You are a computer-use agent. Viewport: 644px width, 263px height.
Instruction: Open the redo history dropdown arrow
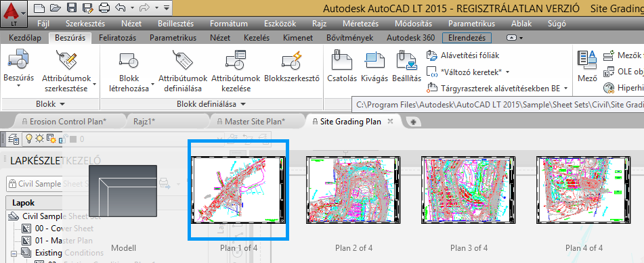(x=157, y=8)
